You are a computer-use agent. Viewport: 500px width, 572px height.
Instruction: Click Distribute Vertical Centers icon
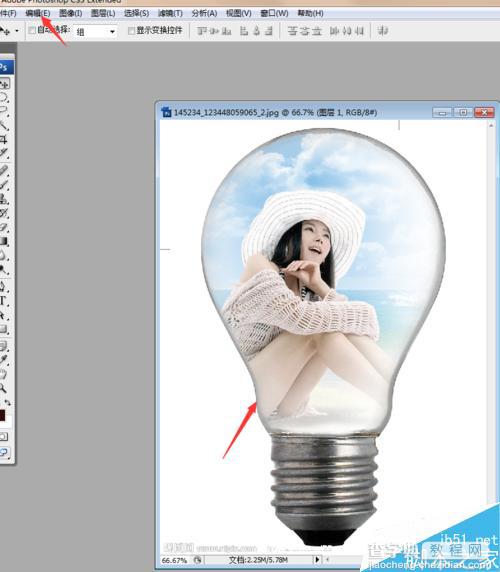(305, 31)
